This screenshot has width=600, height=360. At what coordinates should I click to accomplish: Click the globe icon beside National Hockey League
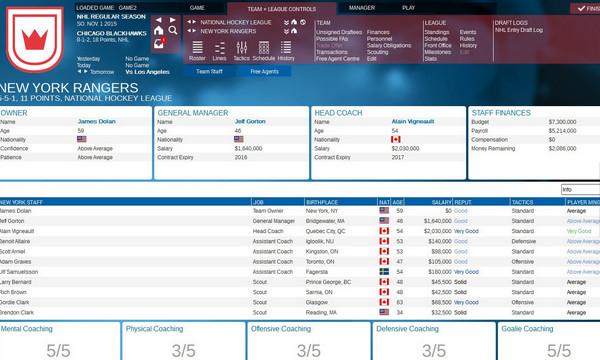tap(303, 22)
